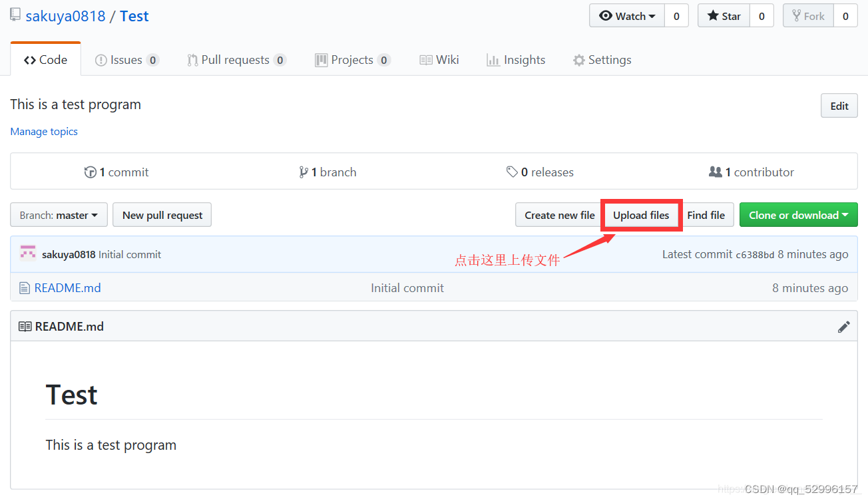Open the Projects tab

click(352, 60)
